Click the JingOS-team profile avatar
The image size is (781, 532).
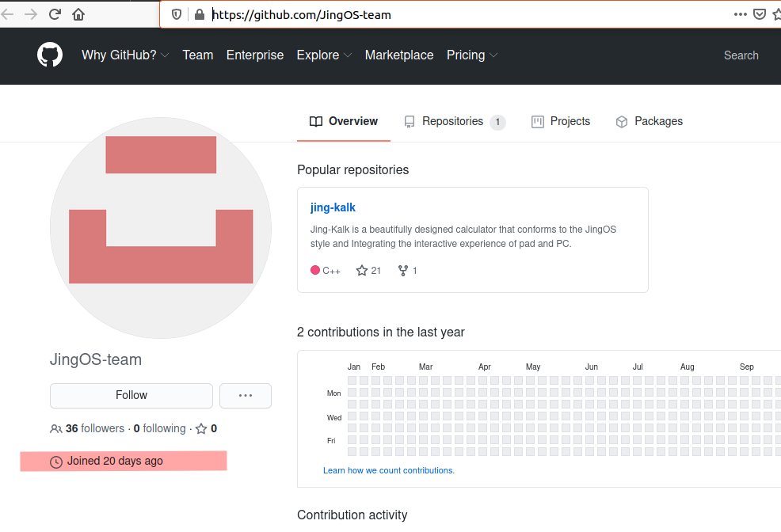(x=161, y=228)
